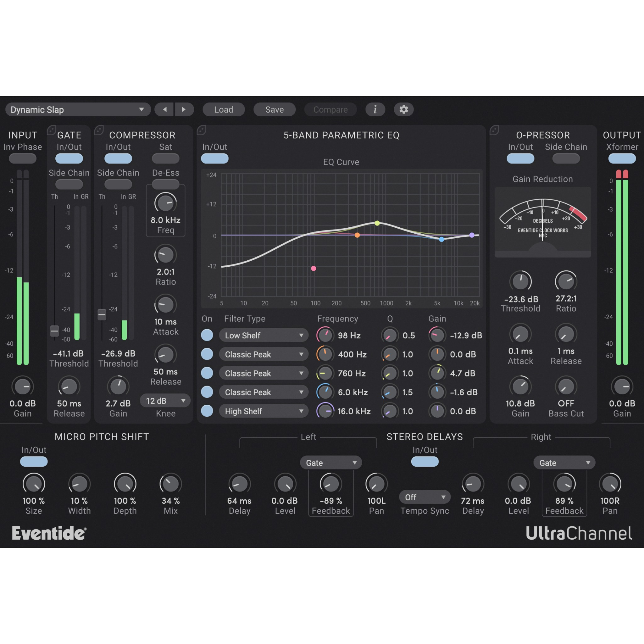Click the corner snapshot icon on the Compressor panel
The width and height of the screenshot is (644, 644).
coord(98,130)
